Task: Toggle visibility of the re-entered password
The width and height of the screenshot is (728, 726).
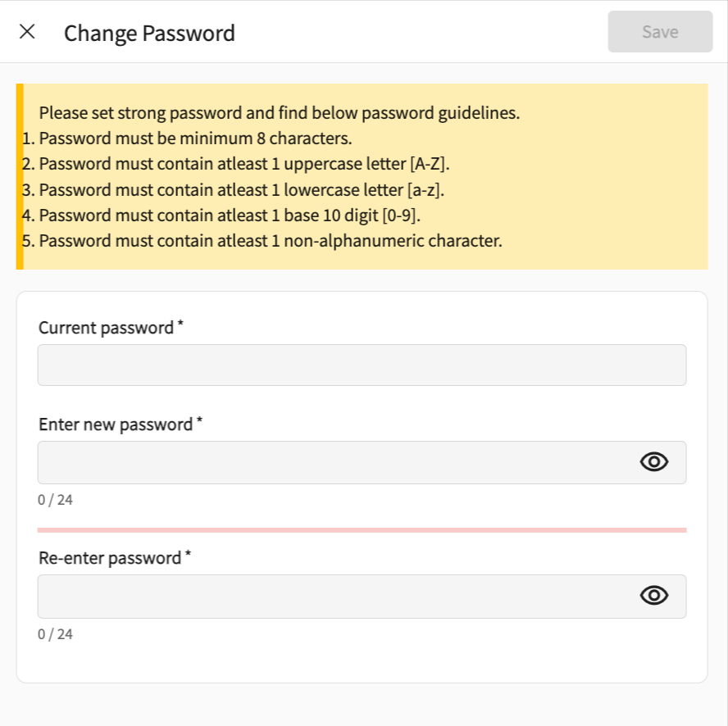Action: click(x=653, y=596)
